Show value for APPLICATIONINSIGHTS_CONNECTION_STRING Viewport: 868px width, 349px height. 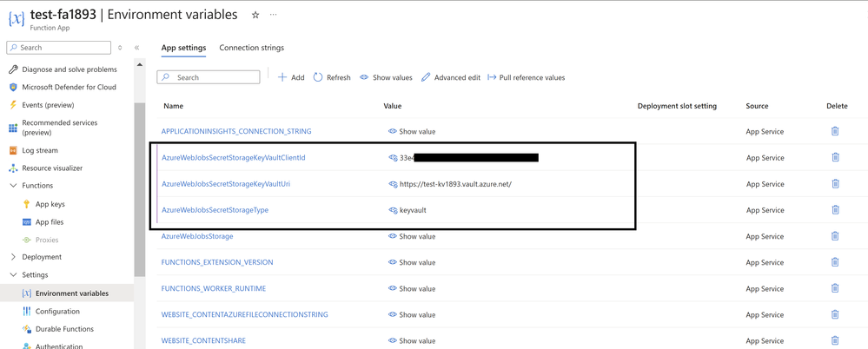click(412, 132)
